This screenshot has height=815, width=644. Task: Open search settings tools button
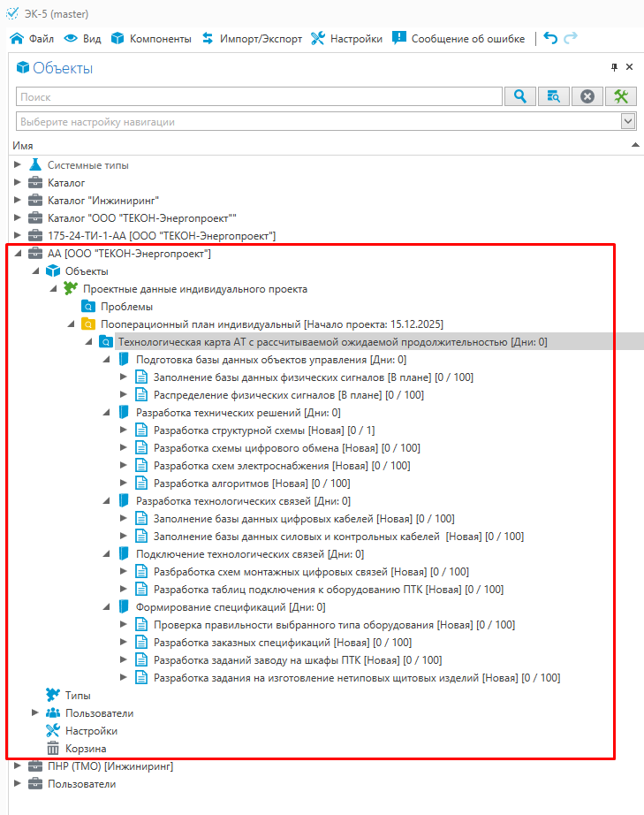click(x=621, y=97)
